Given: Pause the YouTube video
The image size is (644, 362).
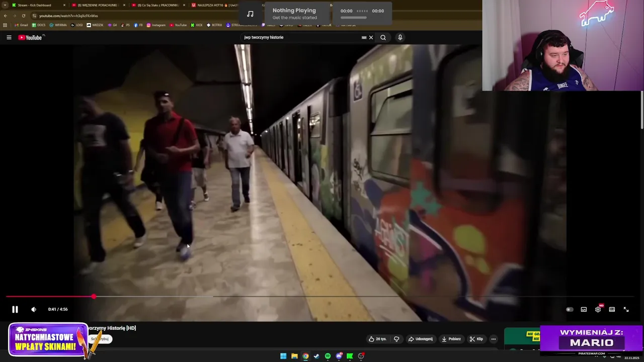Looking at the screenshot, I should 15,309.
